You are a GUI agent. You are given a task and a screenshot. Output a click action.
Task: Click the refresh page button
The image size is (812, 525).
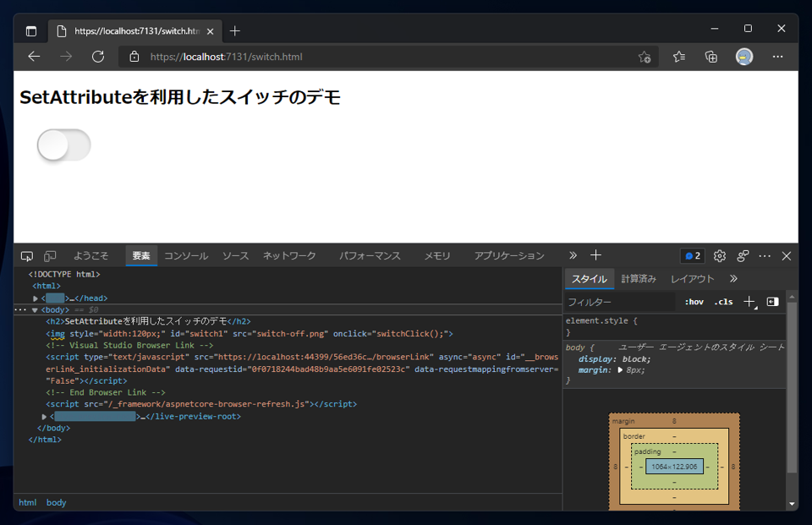point(98,57)
